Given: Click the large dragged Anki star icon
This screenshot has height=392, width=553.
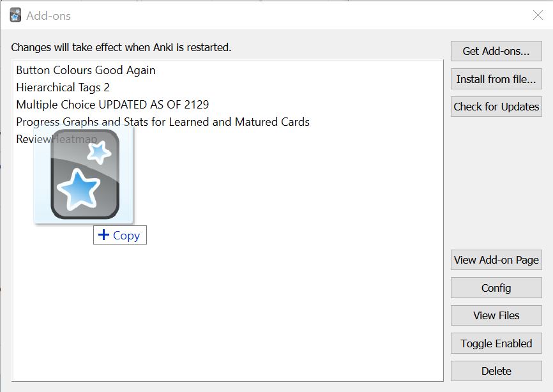Looking at the screenshot, I should coord(84,175).
